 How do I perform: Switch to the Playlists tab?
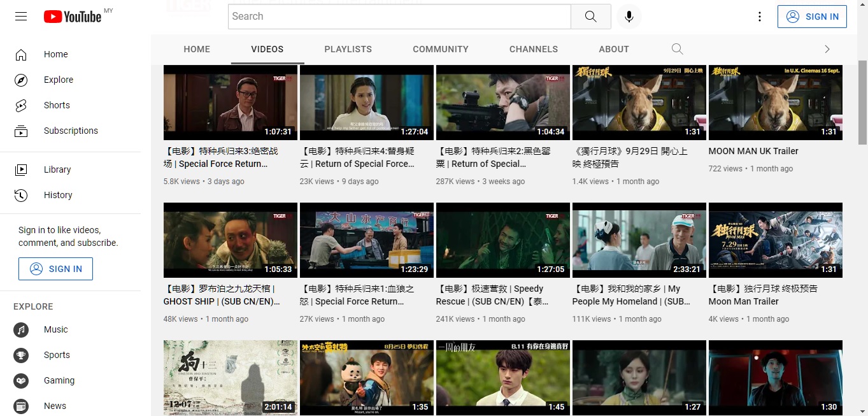pyautogui.click(x=348, y=49)
